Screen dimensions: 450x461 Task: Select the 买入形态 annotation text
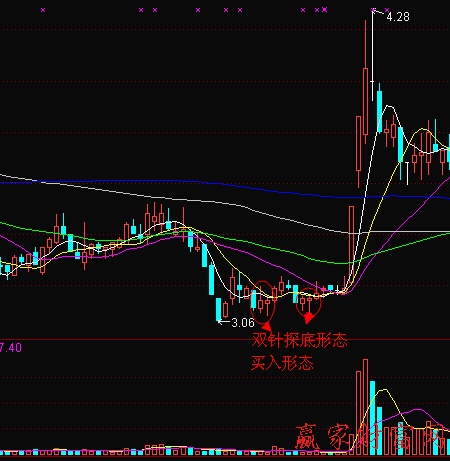[x=282, y=363]
